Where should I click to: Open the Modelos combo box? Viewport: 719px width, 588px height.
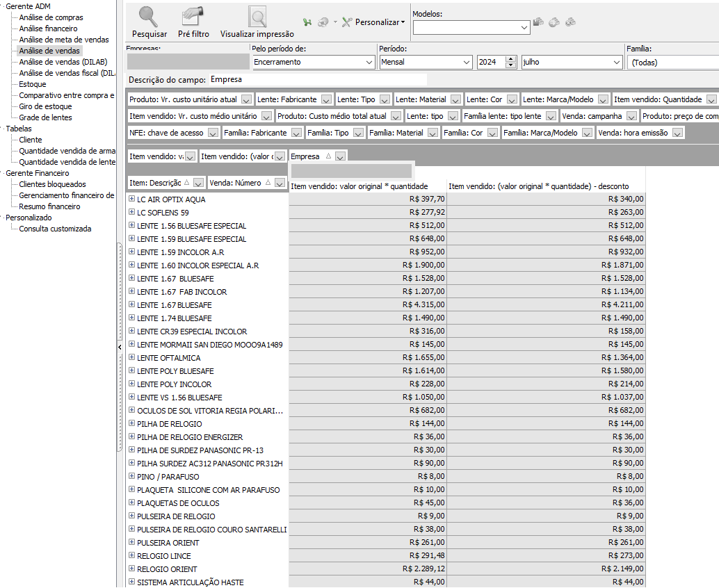click(471, 28)
